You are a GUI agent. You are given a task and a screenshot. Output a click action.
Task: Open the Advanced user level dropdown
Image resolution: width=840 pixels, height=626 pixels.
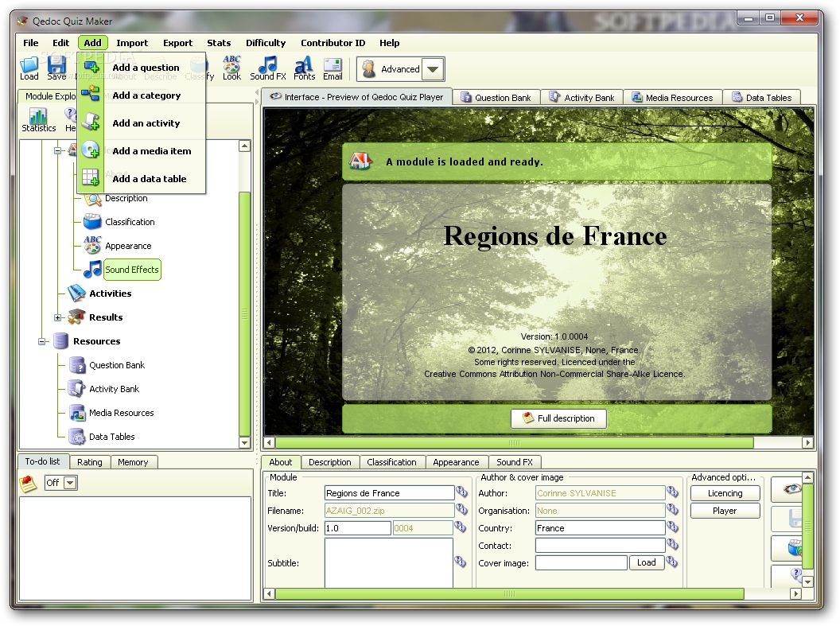coord(434,69)
